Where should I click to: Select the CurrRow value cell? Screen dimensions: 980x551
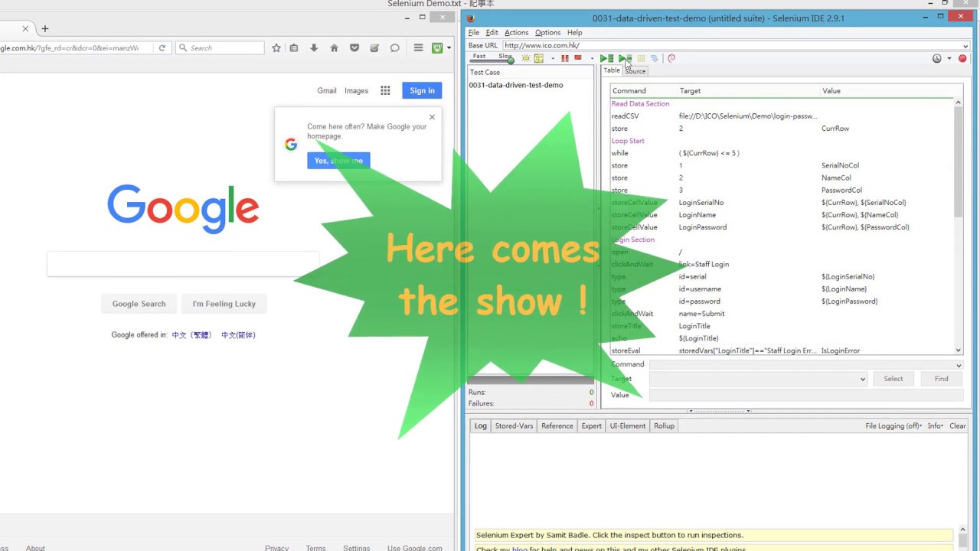(835, 129)
